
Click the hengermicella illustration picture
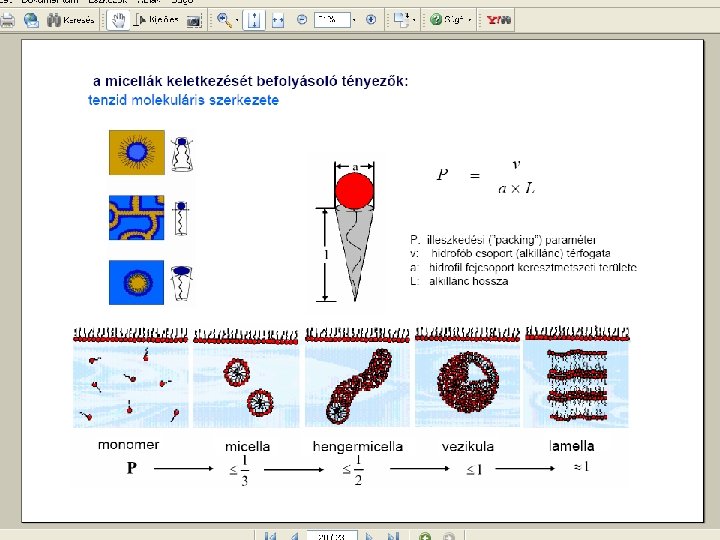point(357,377)
